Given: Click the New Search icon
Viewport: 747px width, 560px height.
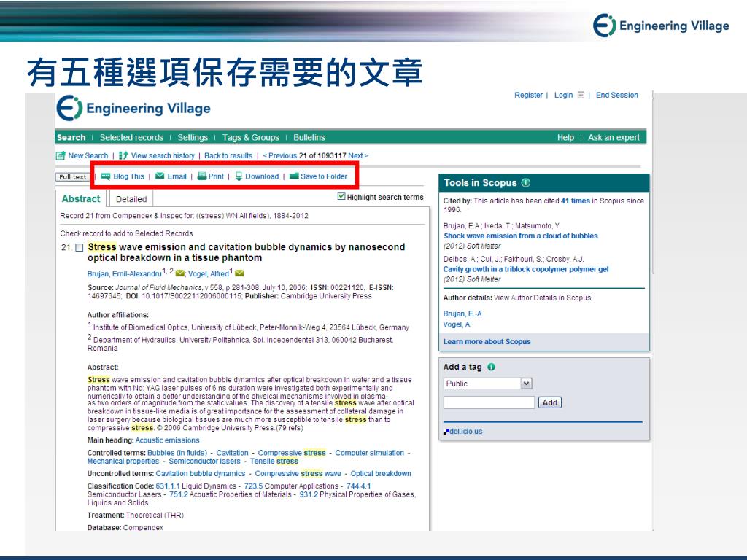Looking at the screenshot, I should 61,156.
